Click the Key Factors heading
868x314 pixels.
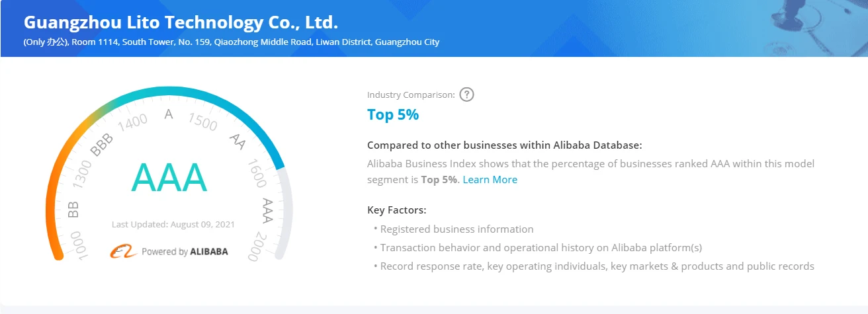[396, 210]
